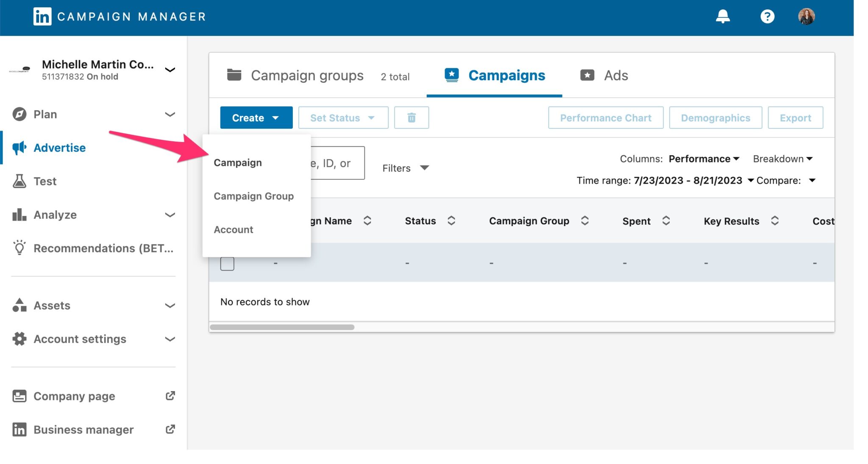Viewport: 868px width, 464px height.
Task: Open Account settings via the gear icon
Action: (19, 339)
